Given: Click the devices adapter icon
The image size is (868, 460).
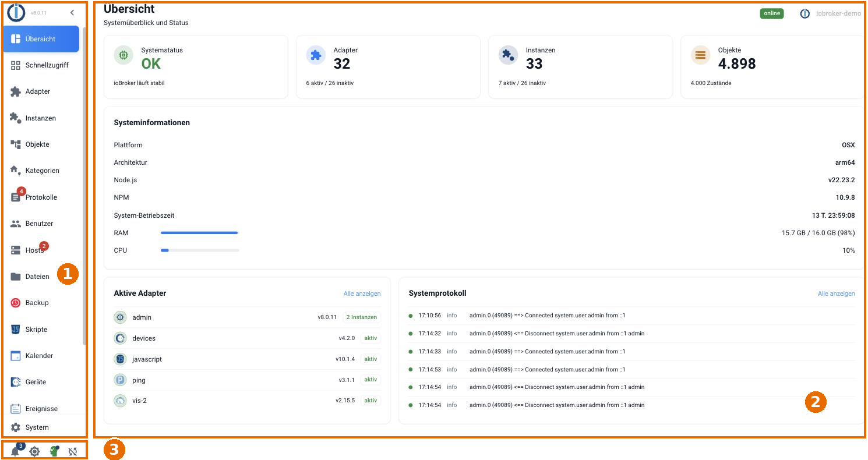Looking at the screenshot, I should coord(120,338).
